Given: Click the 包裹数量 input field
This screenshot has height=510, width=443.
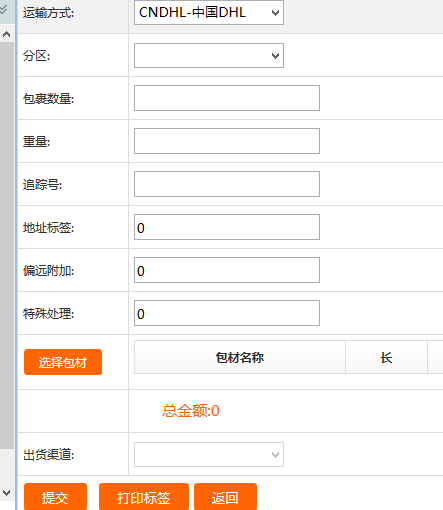Looking at the screenshot, I should [227, 98].
